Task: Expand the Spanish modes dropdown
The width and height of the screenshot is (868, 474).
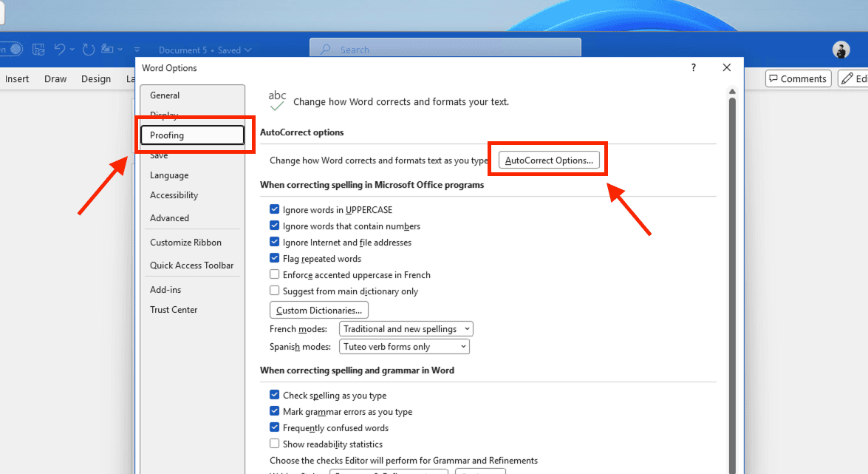Action: coord(404,347)
